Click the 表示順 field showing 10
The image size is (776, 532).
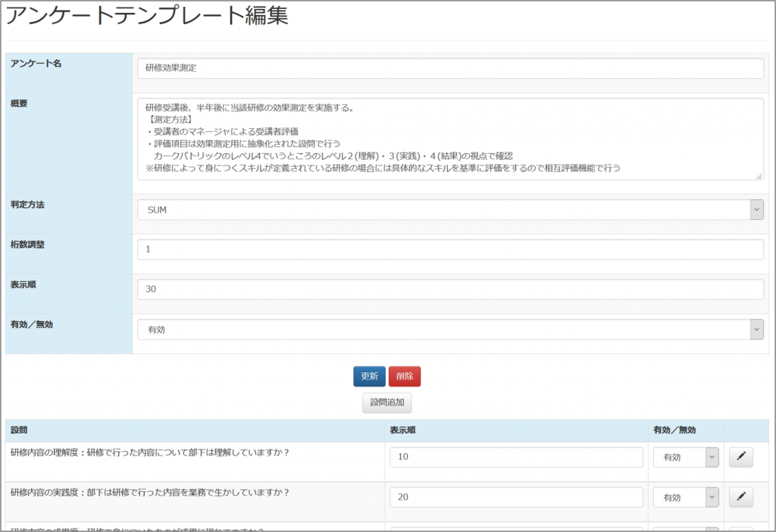click(516, 457)
